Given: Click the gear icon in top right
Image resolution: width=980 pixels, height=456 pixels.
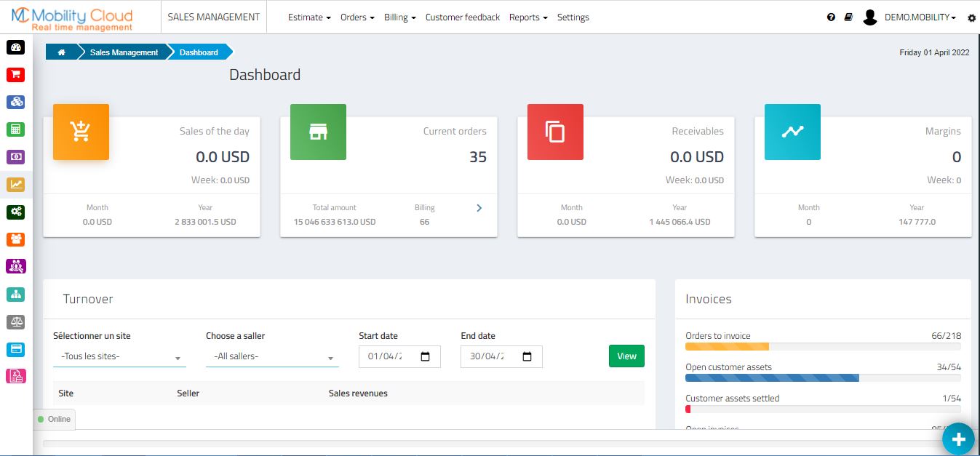Looking at the screenshot, I should [x=971, y=18].
